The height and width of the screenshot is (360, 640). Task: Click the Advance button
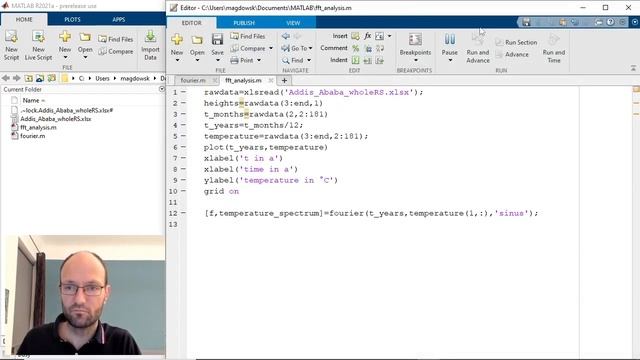point(512,54)
